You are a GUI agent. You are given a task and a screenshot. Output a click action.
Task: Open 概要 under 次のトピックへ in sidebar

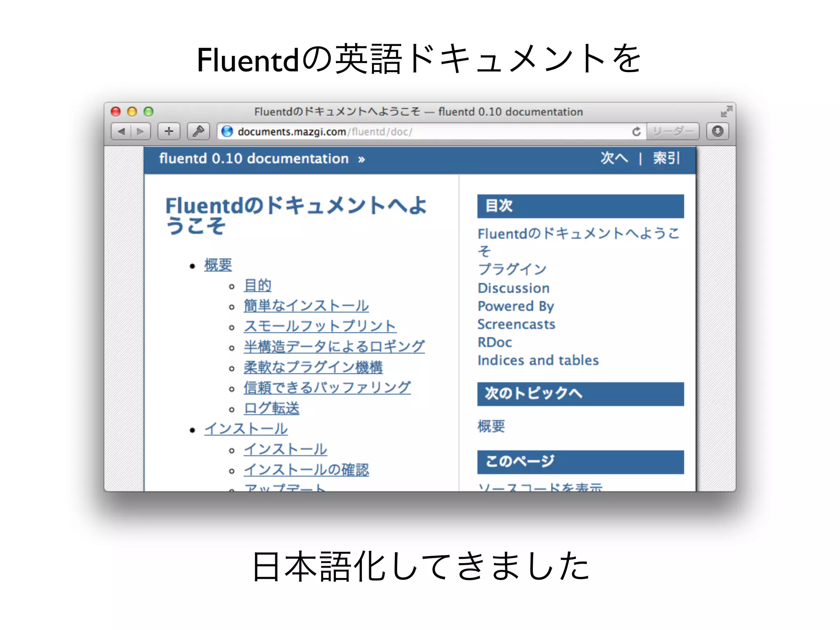(491, 427)
